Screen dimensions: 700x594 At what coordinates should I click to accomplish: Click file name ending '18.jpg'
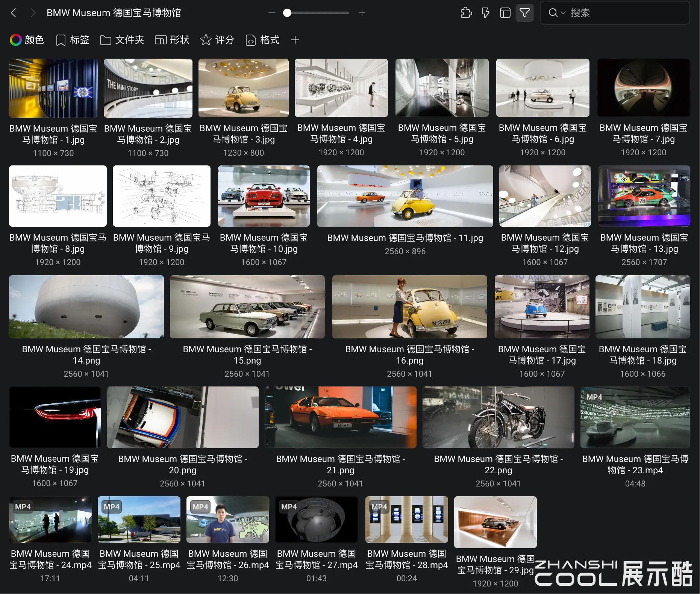click(x=643, y=355)
